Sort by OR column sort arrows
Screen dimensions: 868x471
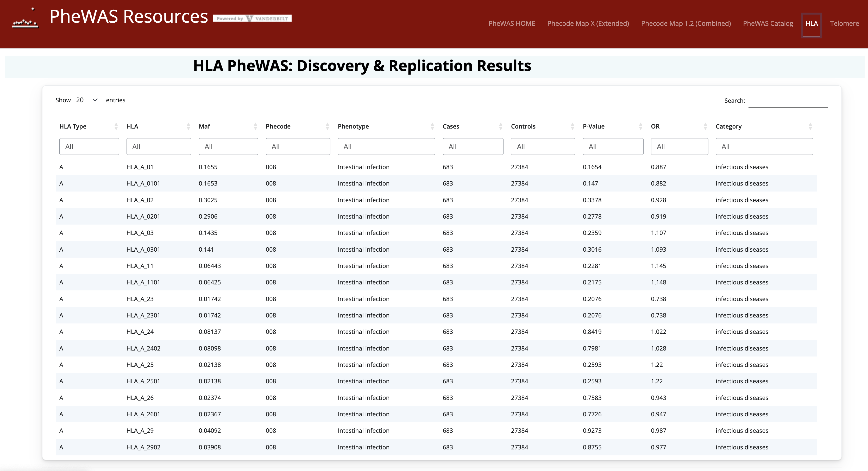coord(705,126)
